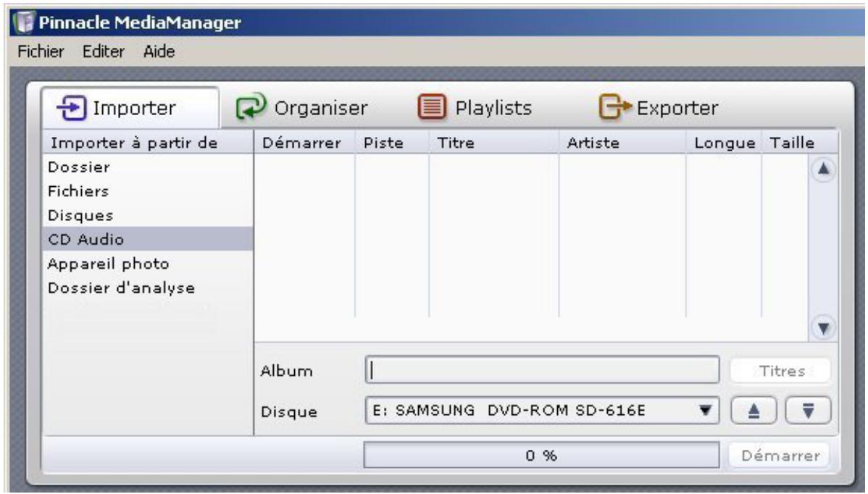
Task: Click the green Organiser arrows icon
Action: (251, 106)
